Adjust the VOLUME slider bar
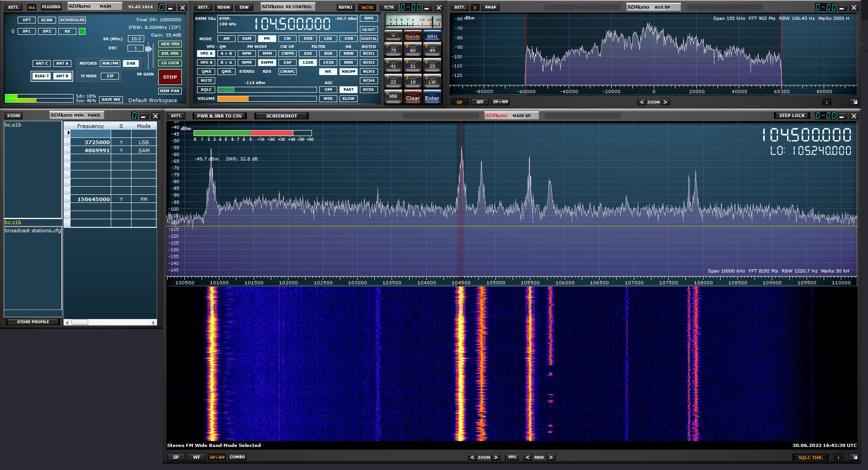The width and height of the screenshot is (868, 470). 267,99
